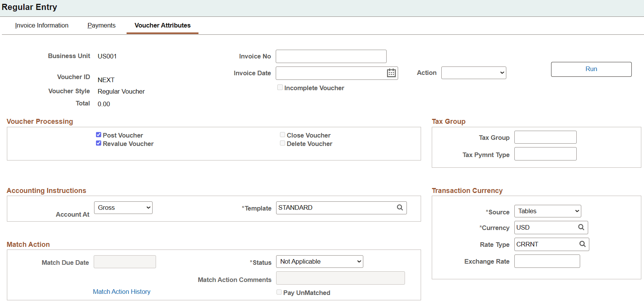Viewport: 644px width, 303px height.
Task: Uncheck the Post Voucher checkbox
Action: [x=99, y=135]
